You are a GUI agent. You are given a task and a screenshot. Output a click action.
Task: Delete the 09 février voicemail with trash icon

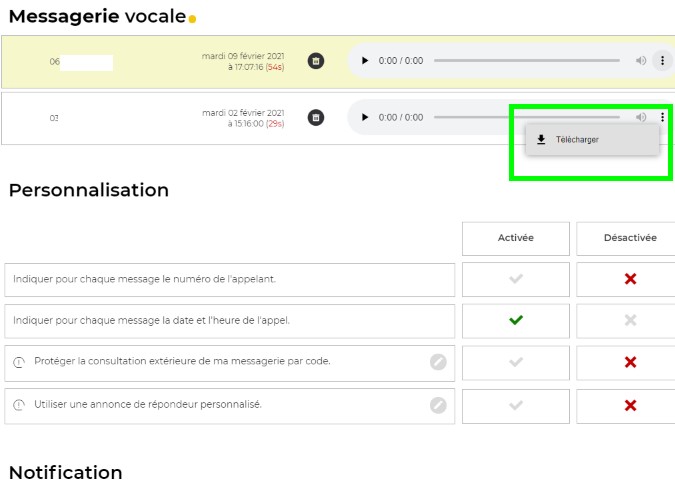click(316, 61)
